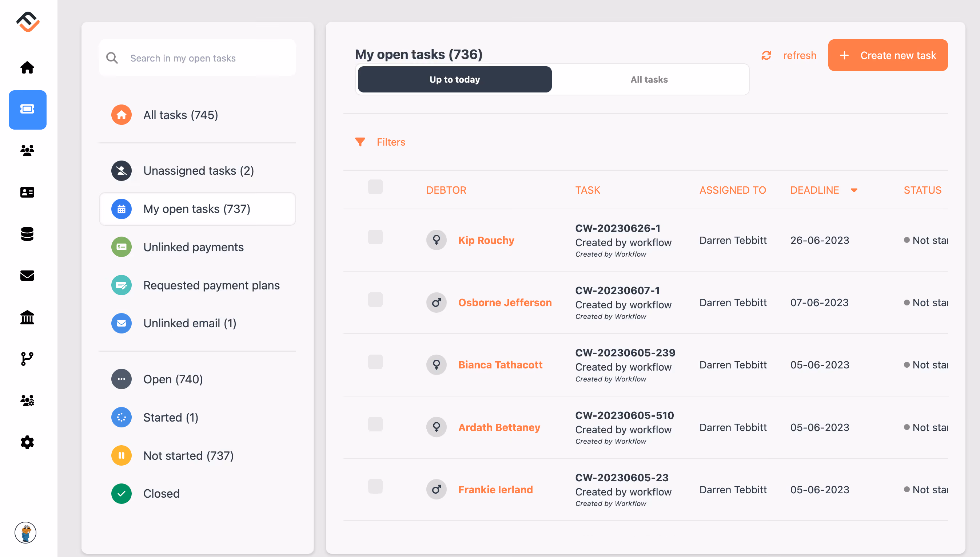Open All tasks (745) list
Image resolution: width=980 pixels, height=557 pixels.
click(197, 115)
